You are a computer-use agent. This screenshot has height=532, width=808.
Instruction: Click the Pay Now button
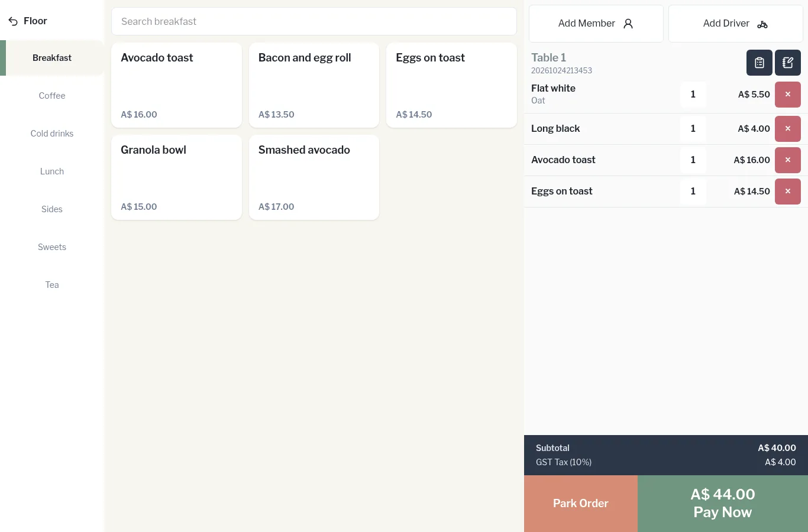(723, 504)
